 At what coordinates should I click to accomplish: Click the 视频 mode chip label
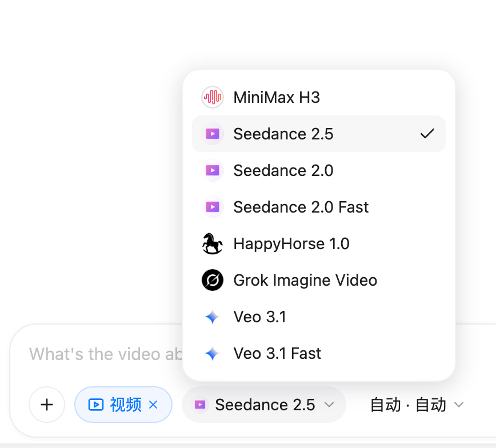[x=126, y=405]
